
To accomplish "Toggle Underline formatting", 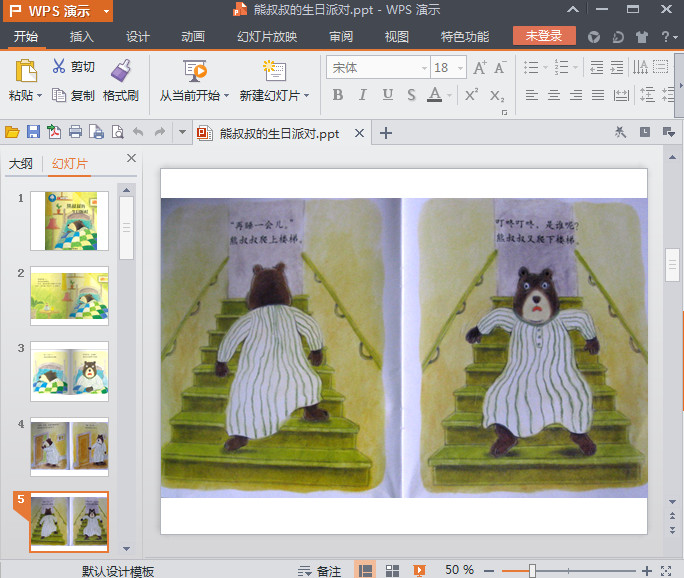I will point(386,95).
